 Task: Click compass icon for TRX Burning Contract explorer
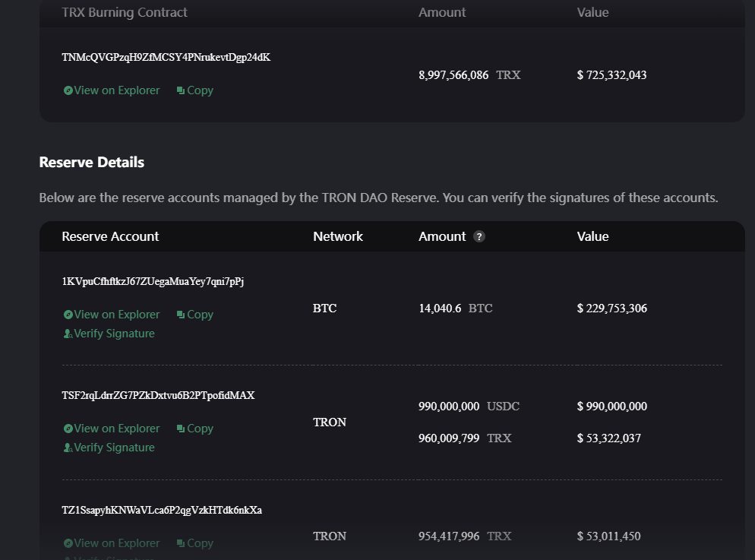tap(68, 90)
